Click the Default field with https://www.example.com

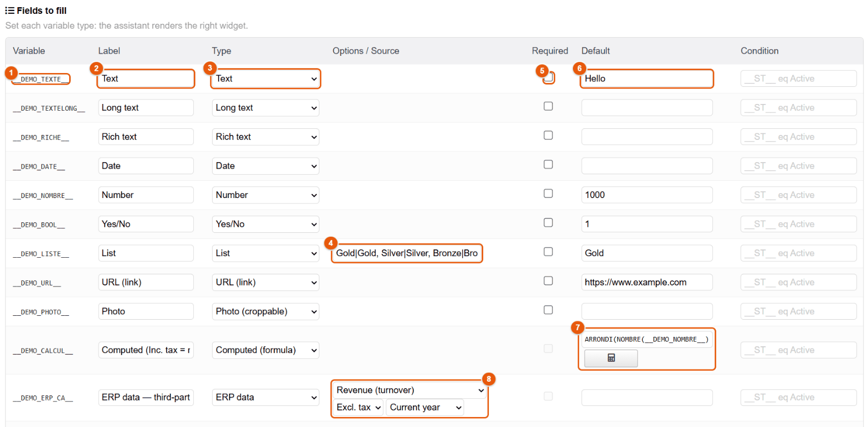pos(647,282)
